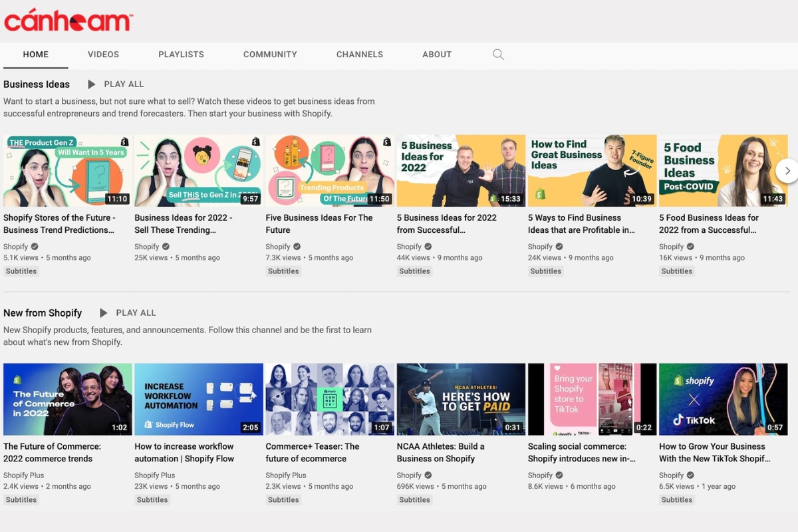798x532 pixels.
Task: Click Shopify Plus channel under workflow automation video
Action: click(x=155, y=475)
